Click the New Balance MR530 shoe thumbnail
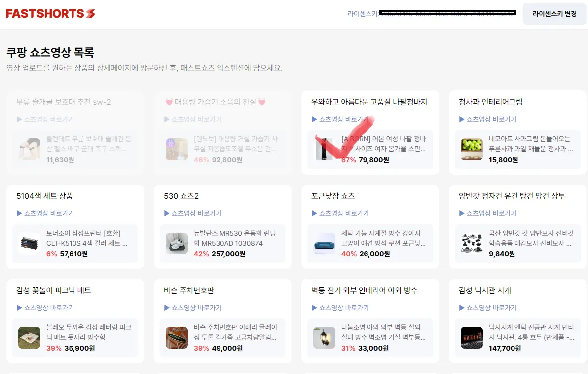Viewport: 588px width, 374px height. click(x=177, y=244)
